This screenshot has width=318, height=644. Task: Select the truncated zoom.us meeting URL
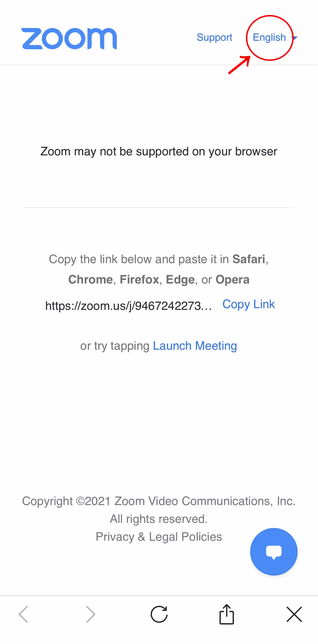click(128, 306)
